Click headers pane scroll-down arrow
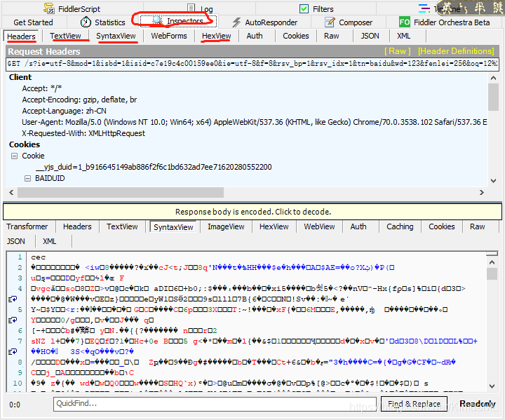505x420 pixels. [493, 181]
